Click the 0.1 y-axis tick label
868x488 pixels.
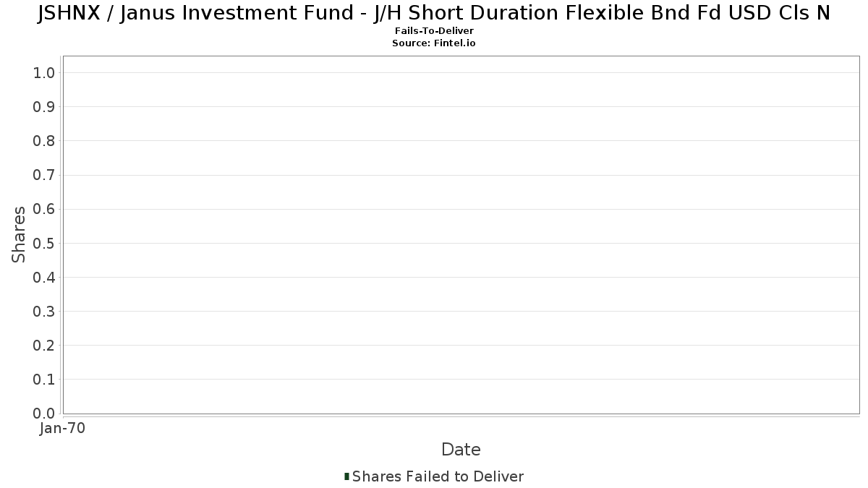44,380
